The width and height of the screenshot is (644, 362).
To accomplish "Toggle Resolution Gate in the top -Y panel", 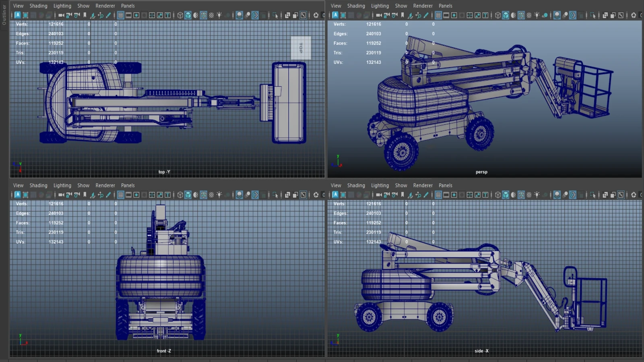I will (136, 15).
